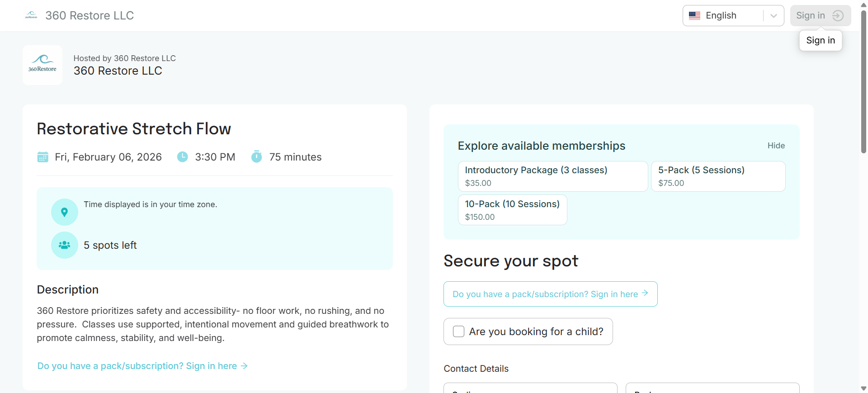
Task: Click the Sign in button
Action: point(820,16)
